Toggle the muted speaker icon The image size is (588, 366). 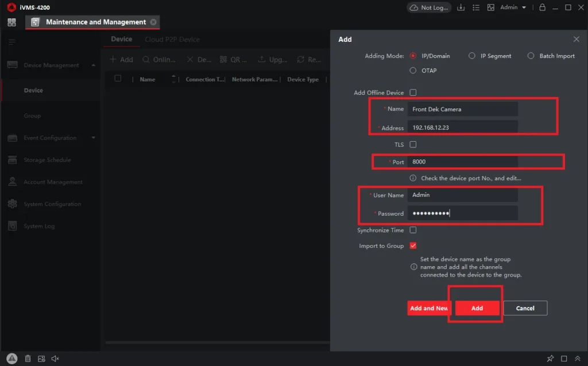55,359
